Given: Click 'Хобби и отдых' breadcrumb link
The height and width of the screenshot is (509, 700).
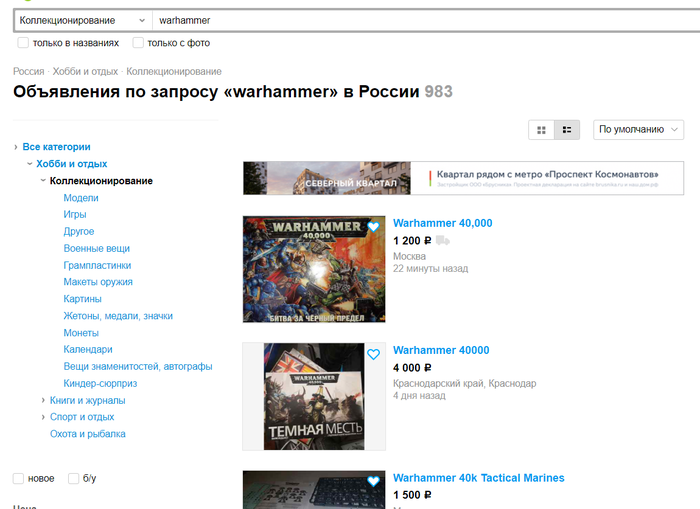Looking at the screenshot, I should (85, 71).
